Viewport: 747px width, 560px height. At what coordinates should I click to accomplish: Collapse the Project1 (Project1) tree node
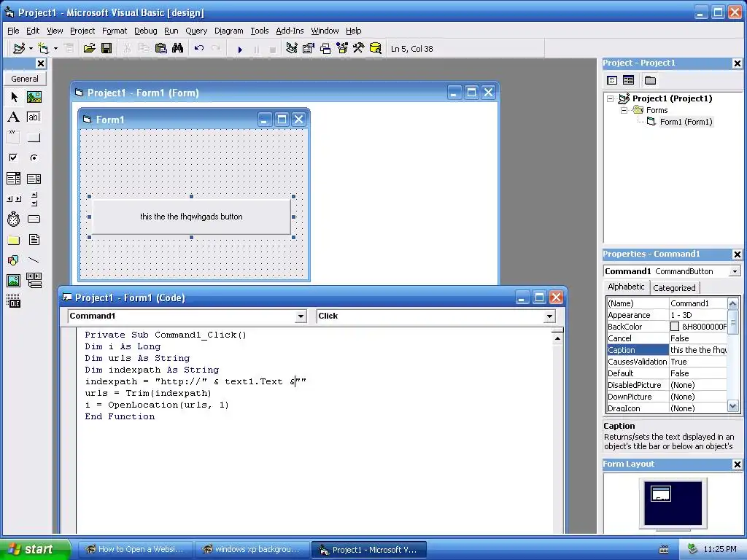point(610,98)
